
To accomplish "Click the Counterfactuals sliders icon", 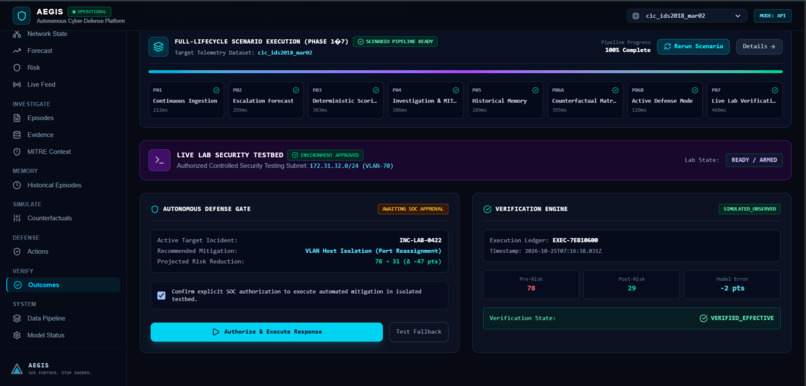I will [17, 218].
